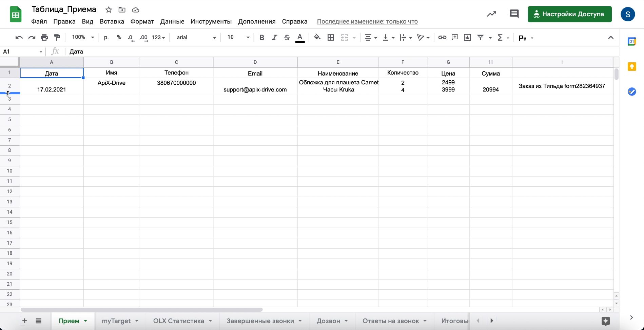Open Google Keep in side panel
The height and width of the screenshot is (330, 644).
point(631,67)
